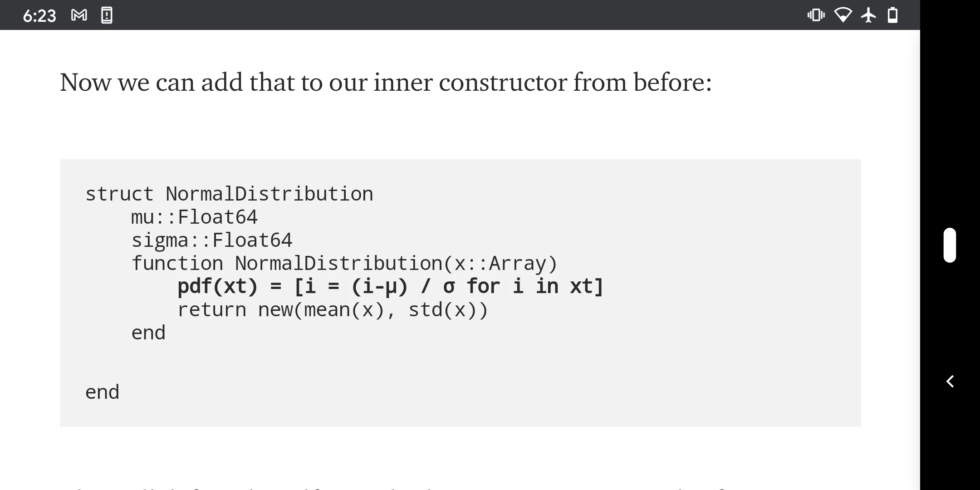Viewport: 980px width, 490px height.
Task: Tap the 'mu::Float64' field line
Action: (x=194, y=217)
